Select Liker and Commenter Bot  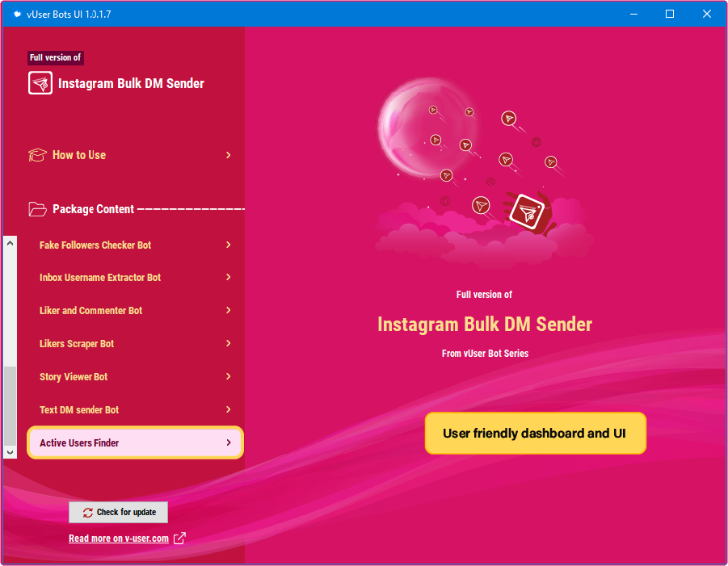(135, 310)
